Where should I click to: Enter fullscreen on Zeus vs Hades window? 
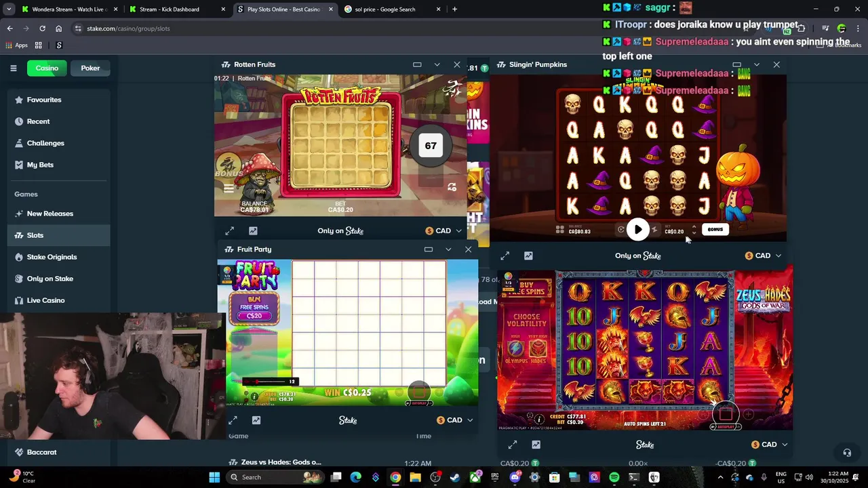tap(513, 445)
